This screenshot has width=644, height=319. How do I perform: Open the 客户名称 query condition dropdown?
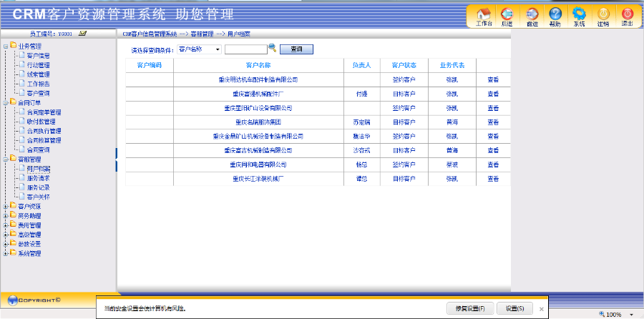click(x=199, y=49)
